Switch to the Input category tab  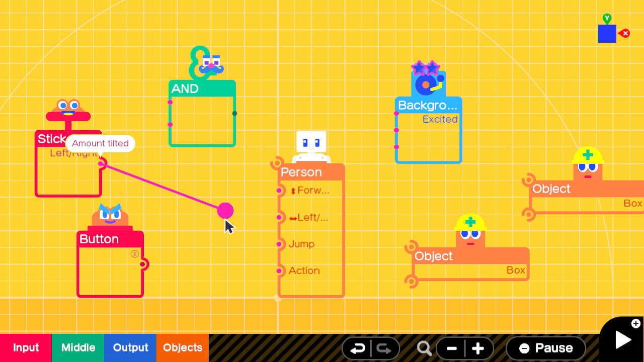26,347
